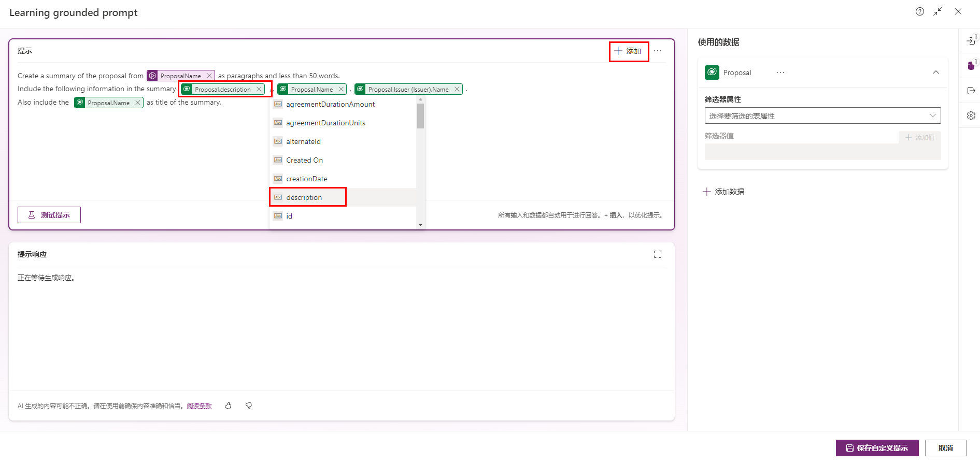Collapse the dialog with shrink arrows icon
This screenshot has width=980, height=463.
(x=938, y=11)
